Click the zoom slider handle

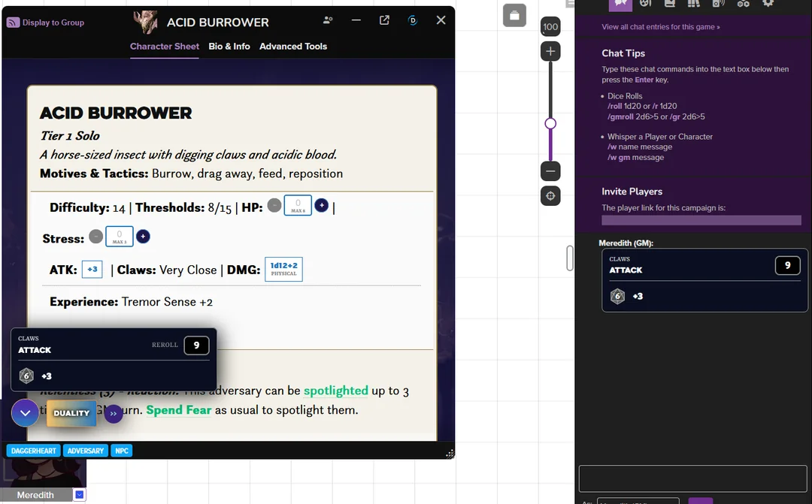coord(550,122)
